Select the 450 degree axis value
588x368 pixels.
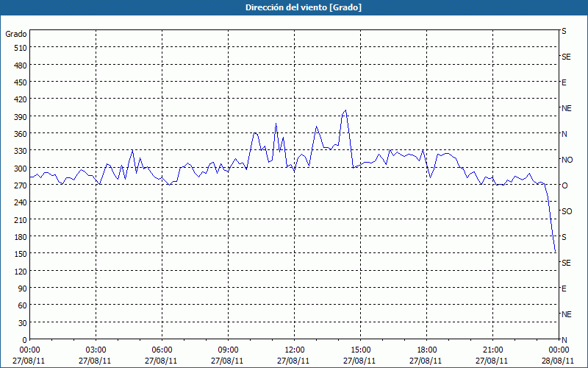point(21,82)
